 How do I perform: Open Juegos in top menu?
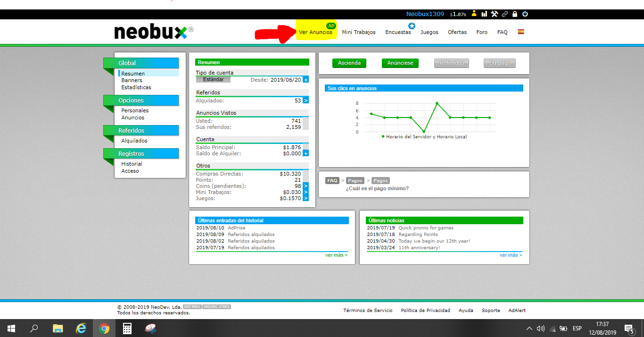click(429, 32)
